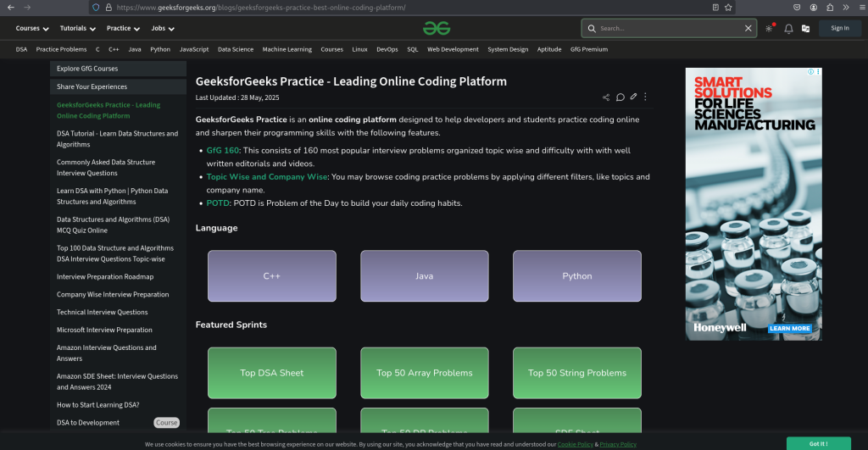Follow the GfG 160 link

(223, 151)
